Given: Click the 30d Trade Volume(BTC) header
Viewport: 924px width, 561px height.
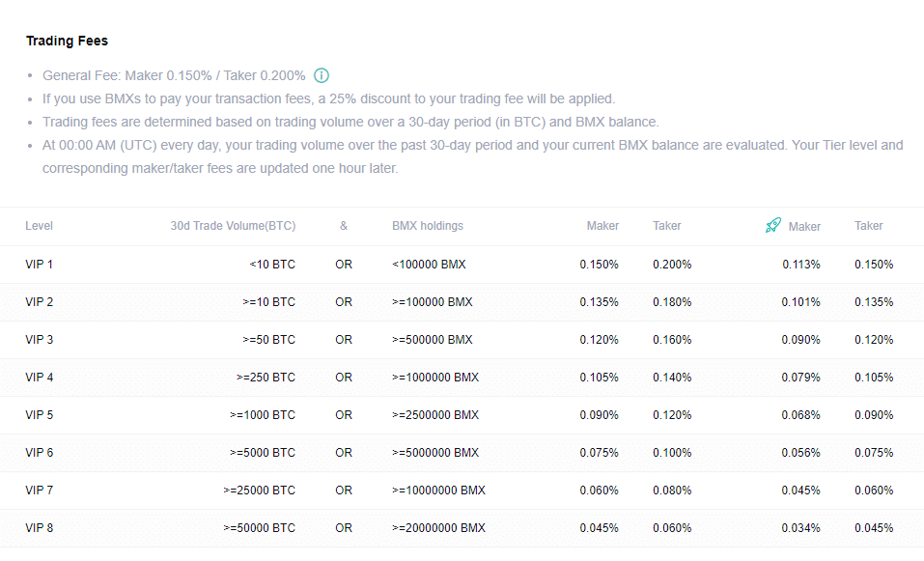Looking at the screenshot, I should coord(233,226).
